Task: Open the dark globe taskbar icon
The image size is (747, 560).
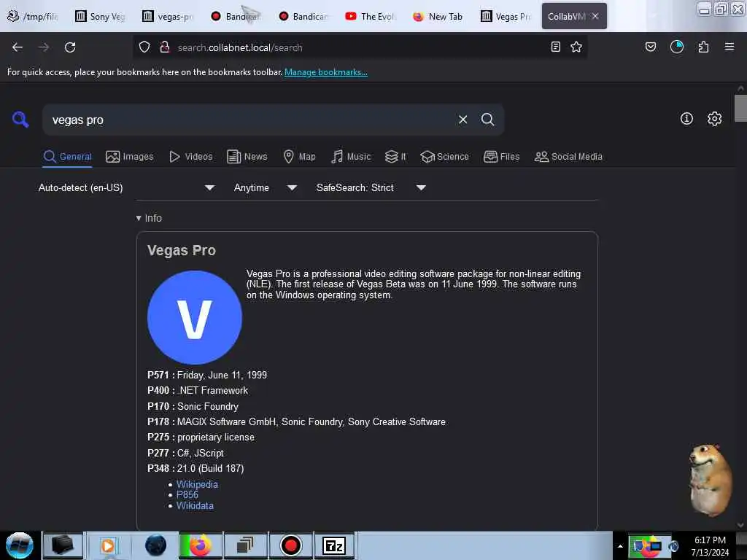Action: click(x=155, y=545)
